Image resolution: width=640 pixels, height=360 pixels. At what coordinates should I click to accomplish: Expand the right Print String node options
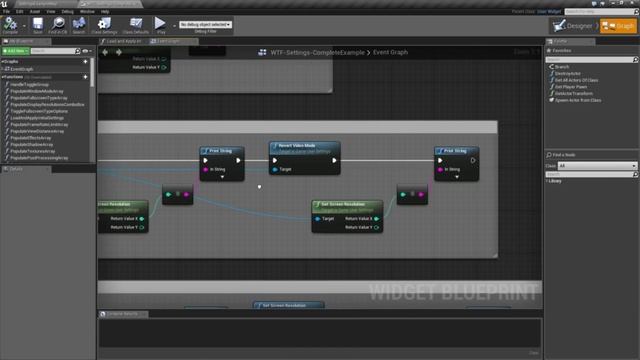coord(457,177)
